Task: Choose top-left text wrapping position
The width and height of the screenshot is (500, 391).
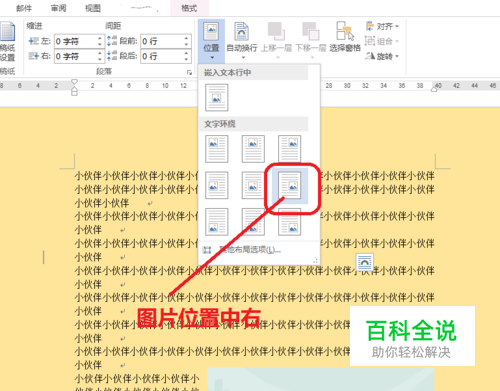Action: [x=217, y=149]
